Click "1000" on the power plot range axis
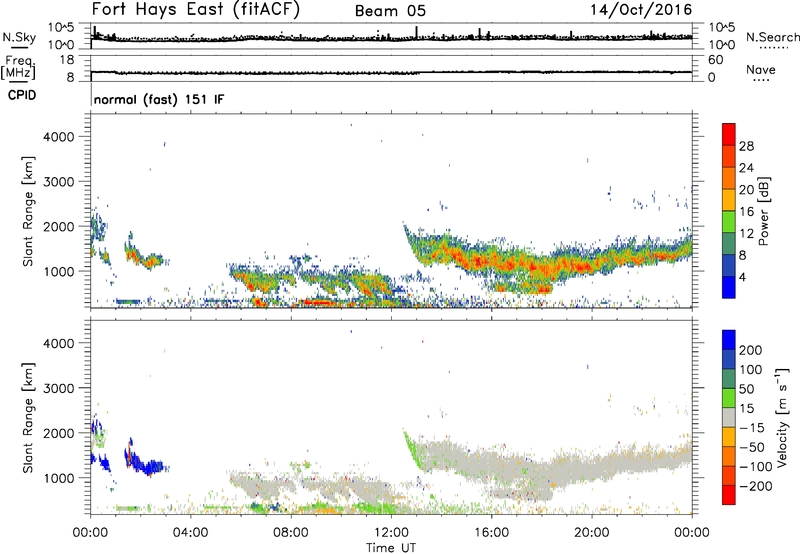The image size is (800, 554). 59,271
